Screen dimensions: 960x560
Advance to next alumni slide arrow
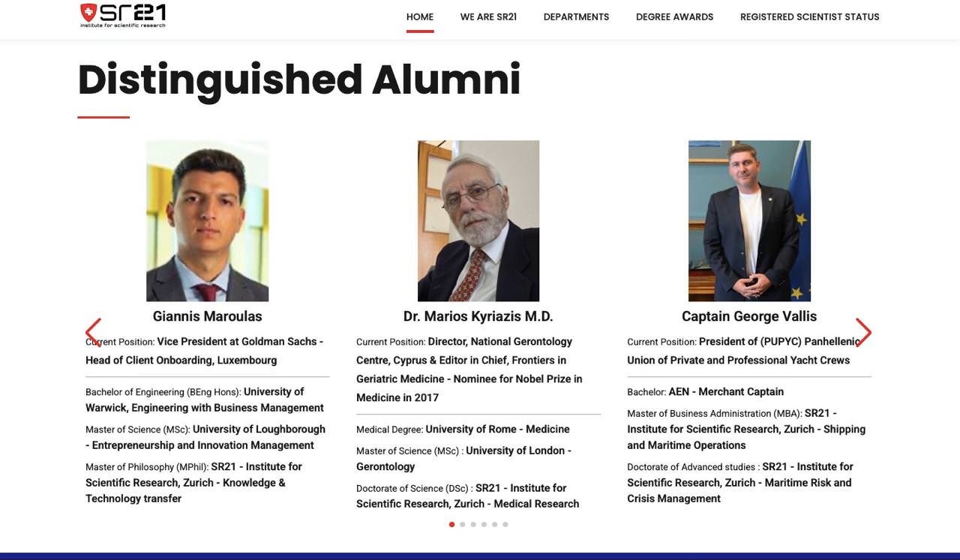[863, 332]
